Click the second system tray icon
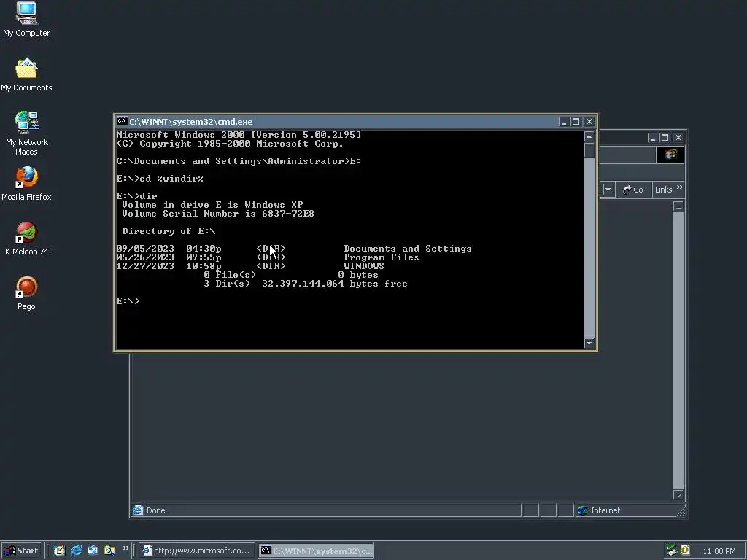Image resolution: width=747 pixels, height=560 pixels. (x=684, y=551)
